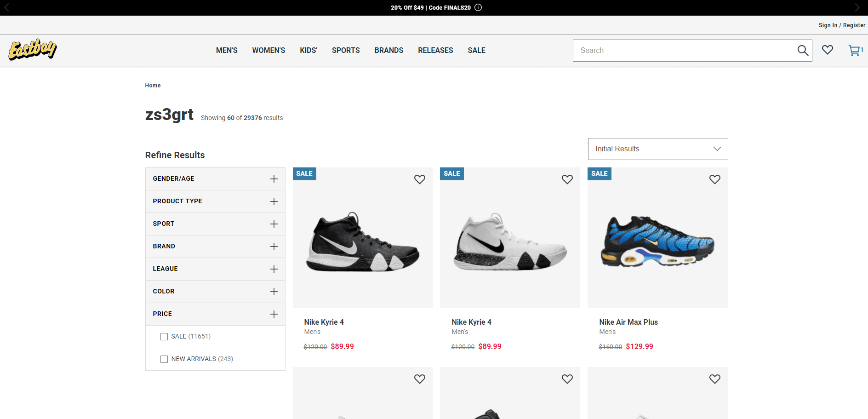Expand the PRICE filter
The image size is (868, 419).
point(215,314)
